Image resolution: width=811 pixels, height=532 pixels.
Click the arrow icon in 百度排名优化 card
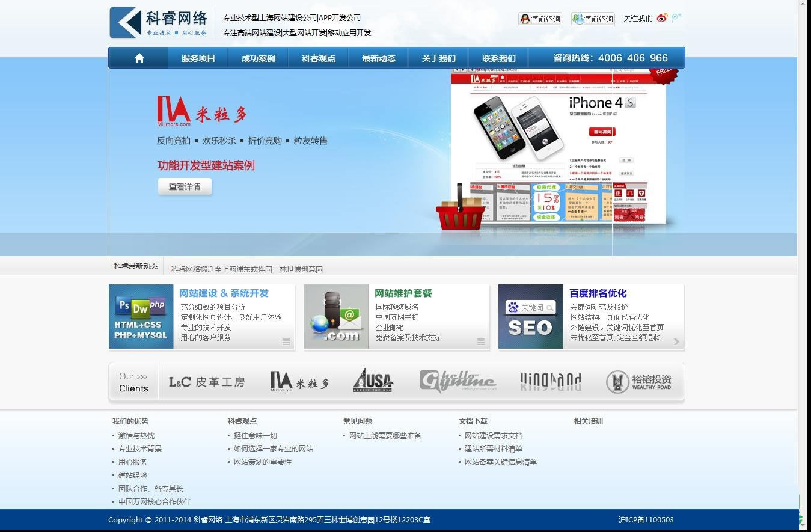(x=676, y=341)
